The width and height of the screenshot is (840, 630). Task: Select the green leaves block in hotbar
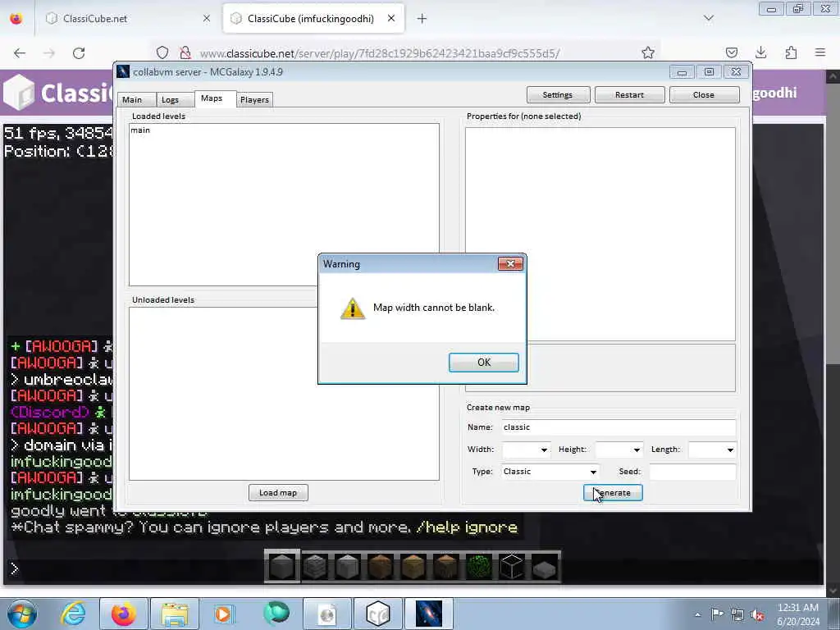click(479, 566)
